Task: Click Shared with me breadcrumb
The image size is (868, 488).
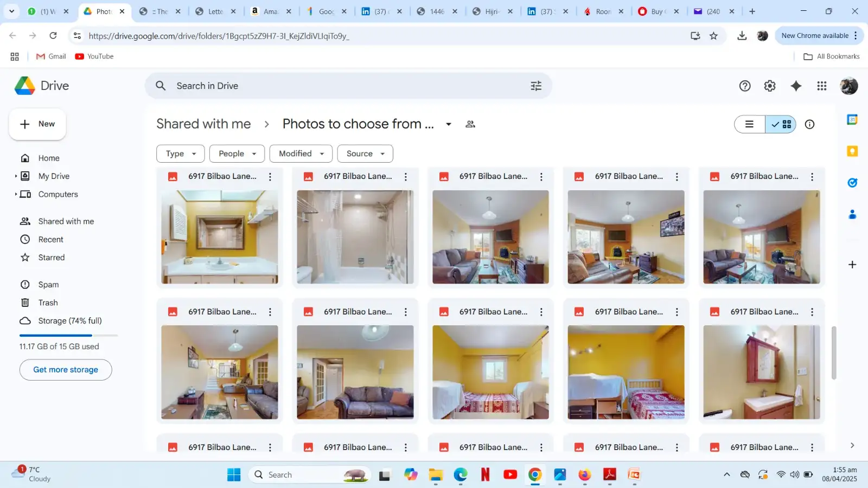Action: coord(203,124)
